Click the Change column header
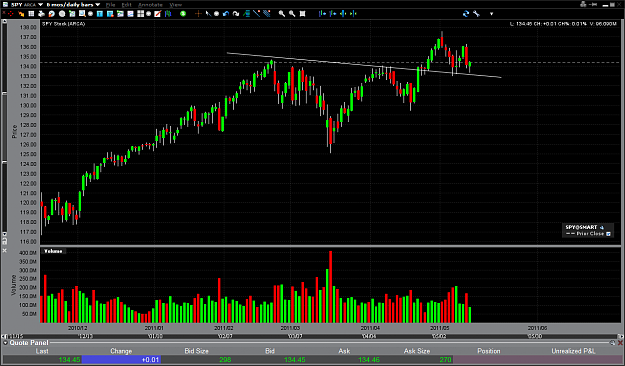The image size is (625, 366). click(121, 351)
